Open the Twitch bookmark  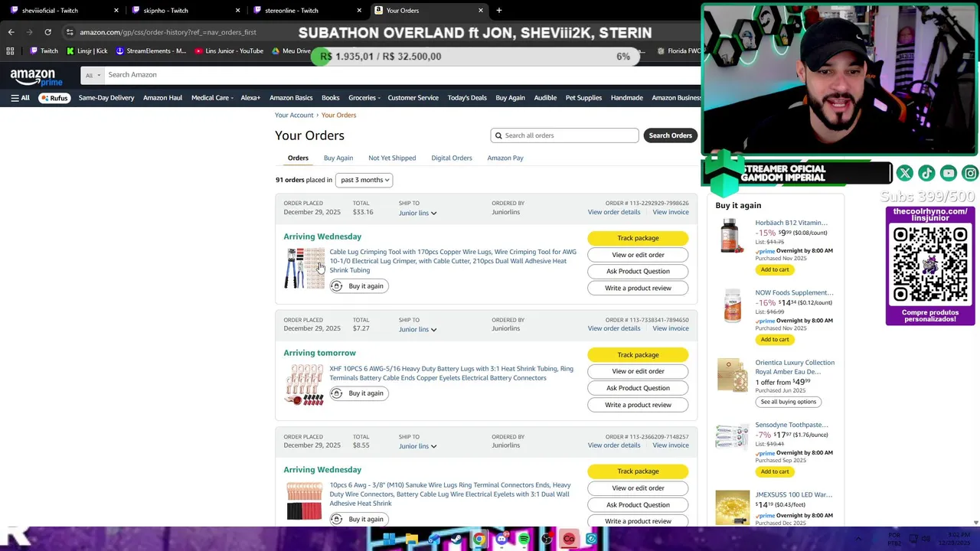[x=44, y=51]
